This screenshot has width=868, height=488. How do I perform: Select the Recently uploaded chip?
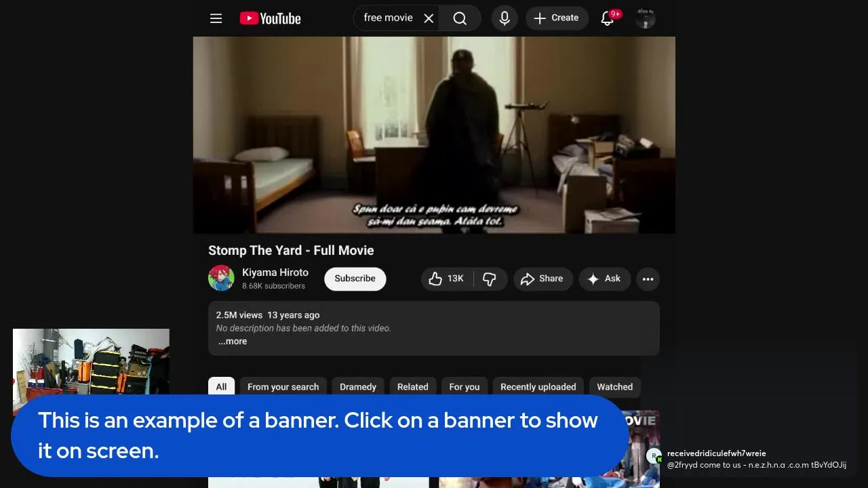pyautogui.click(x=538, y=387)
